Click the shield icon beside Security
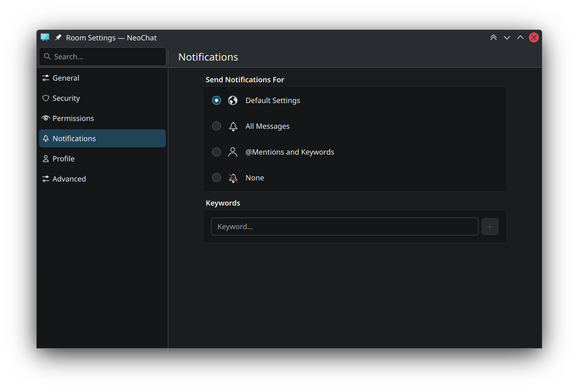The image size is (579, 392). (x=45, y=98)
